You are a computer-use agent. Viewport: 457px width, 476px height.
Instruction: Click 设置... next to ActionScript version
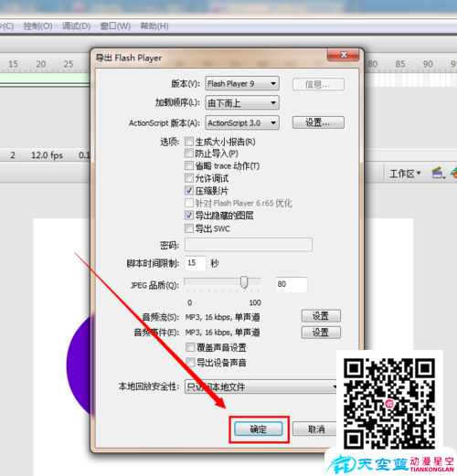point(318,122)
